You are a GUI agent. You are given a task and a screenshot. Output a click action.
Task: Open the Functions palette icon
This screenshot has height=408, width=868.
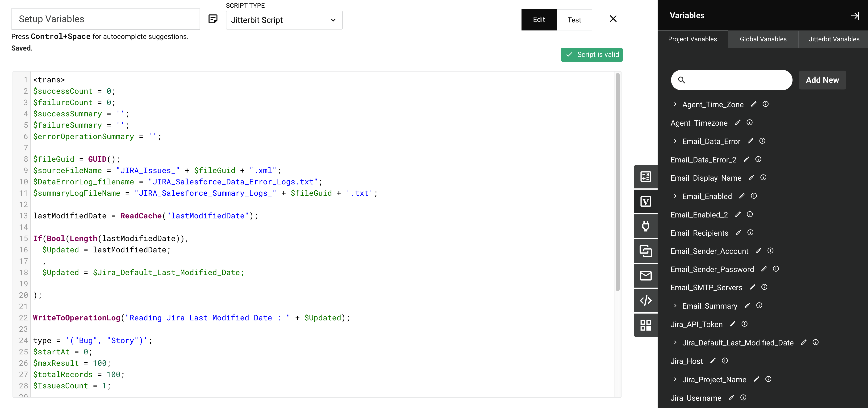pos(646,176)
